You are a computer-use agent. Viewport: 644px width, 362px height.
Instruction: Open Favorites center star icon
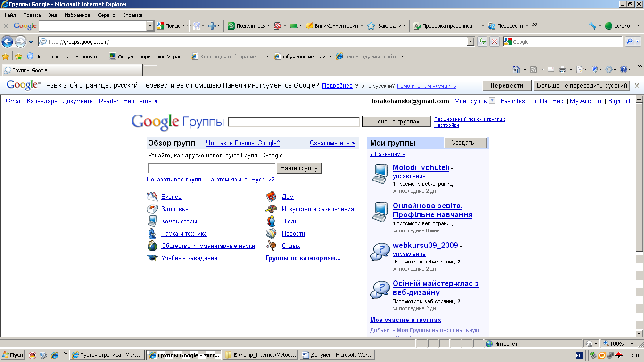[6, 57]
